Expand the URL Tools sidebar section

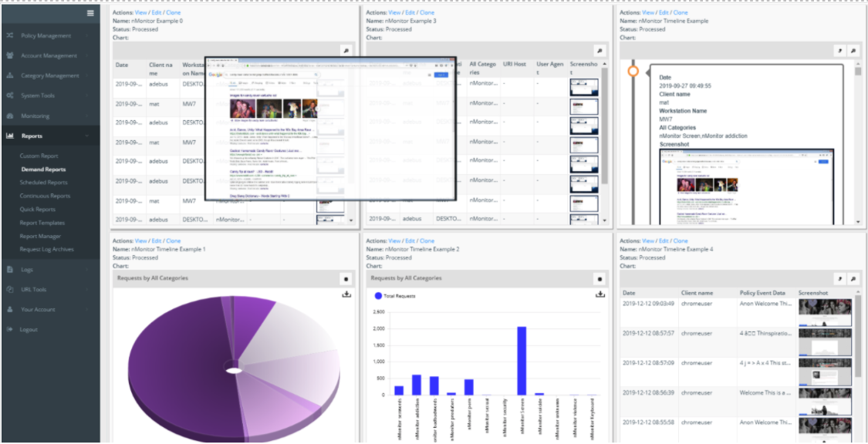35,289
